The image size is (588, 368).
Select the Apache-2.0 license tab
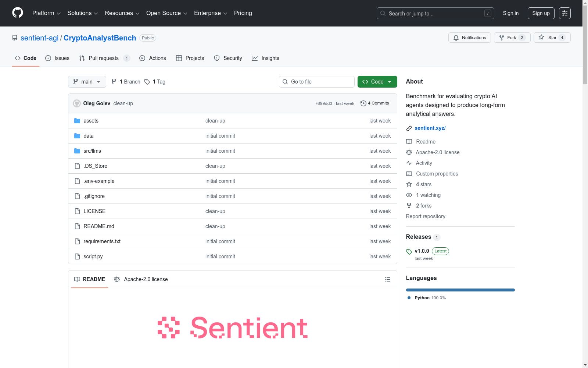pyautogui.click(x=141, y=279)
